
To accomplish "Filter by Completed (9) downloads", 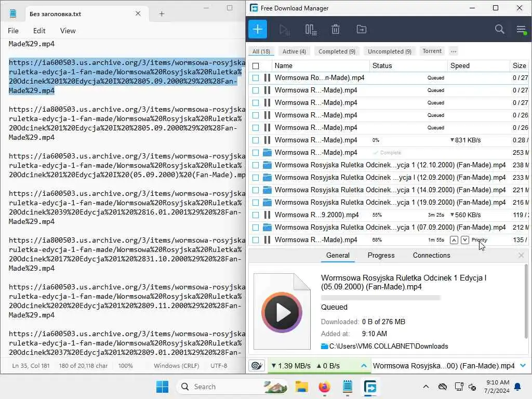I will click(337, 51).
